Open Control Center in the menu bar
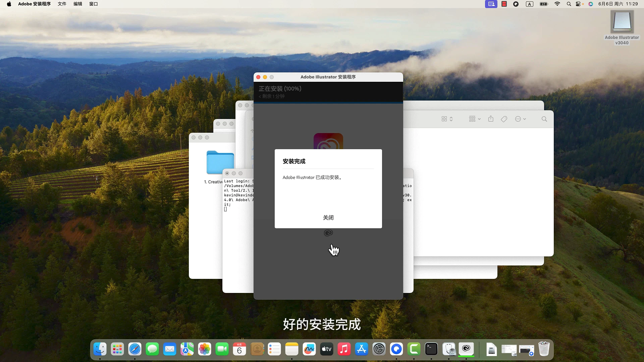644x362 pixels. pyautogui.click(x=579, y=4)
